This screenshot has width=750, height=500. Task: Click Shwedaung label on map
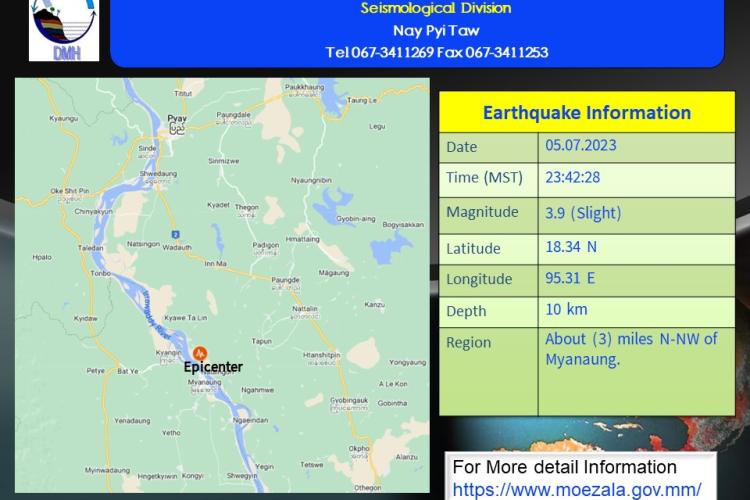(158, 174)
